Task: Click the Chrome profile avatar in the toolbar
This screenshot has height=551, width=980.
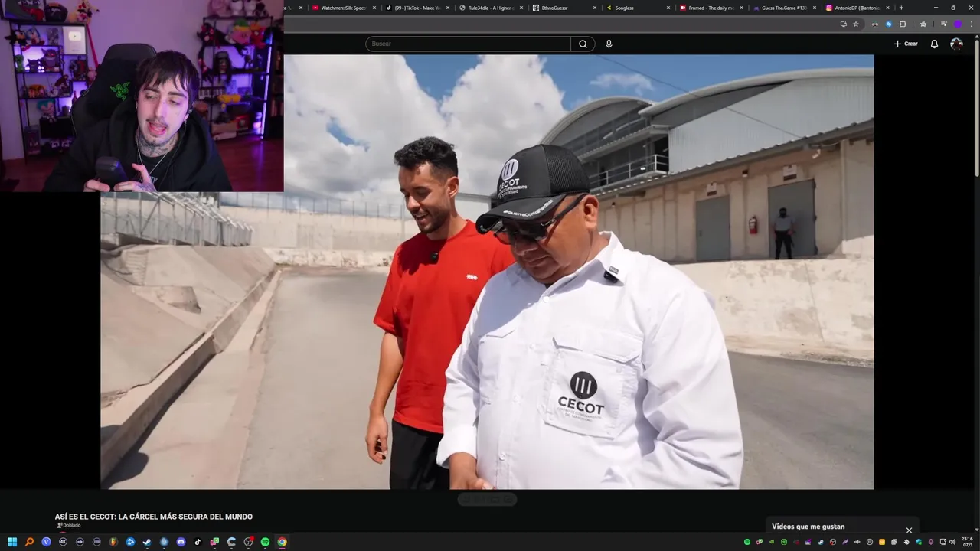Action: tap(957, 24)
